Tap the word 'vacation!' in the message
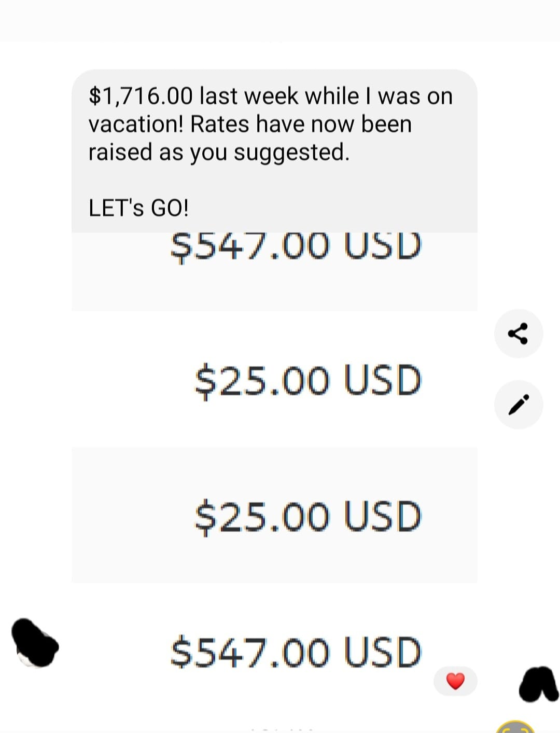Image resolution: width=560 pixels, height=733 pixels. [x=136, y=124]
